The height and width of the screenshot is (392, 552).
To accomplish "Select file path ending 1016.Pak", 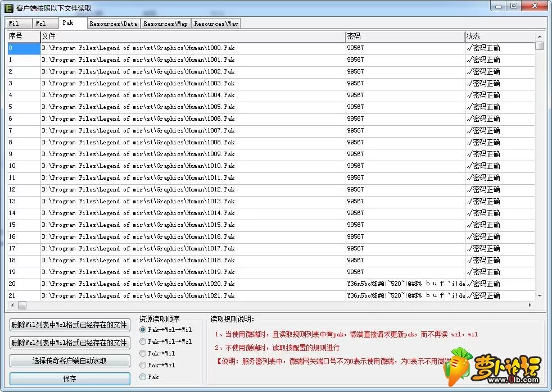I will (x=193, y=236).
